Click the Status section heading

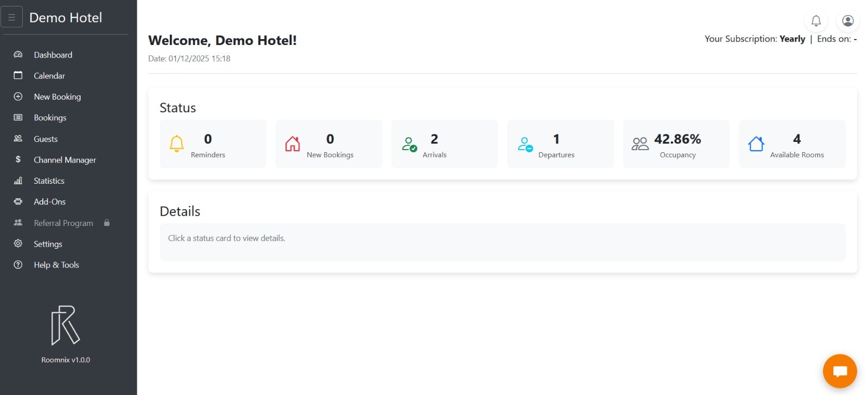178,108
